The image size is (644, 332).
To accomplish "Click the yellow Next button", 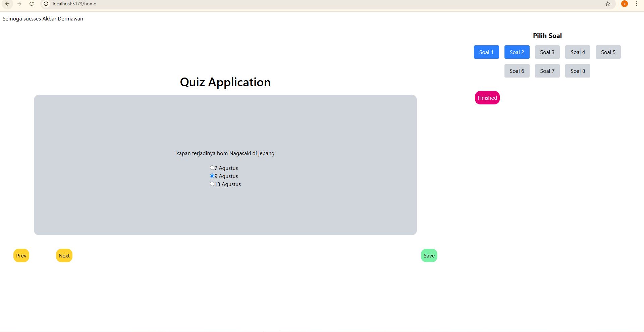I will click(64, 255).
